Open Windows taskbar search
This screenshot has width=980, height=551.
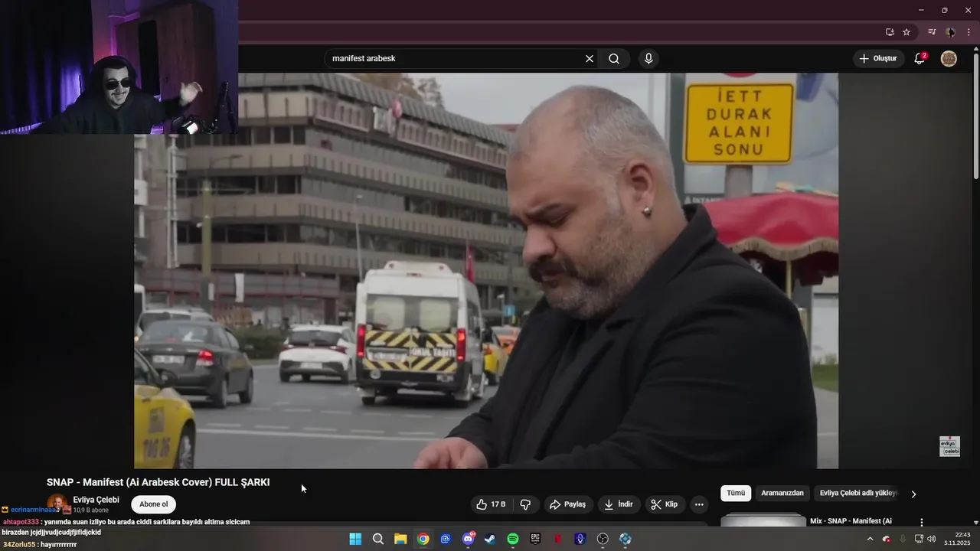pyautogui.click(x=378, y=539)
